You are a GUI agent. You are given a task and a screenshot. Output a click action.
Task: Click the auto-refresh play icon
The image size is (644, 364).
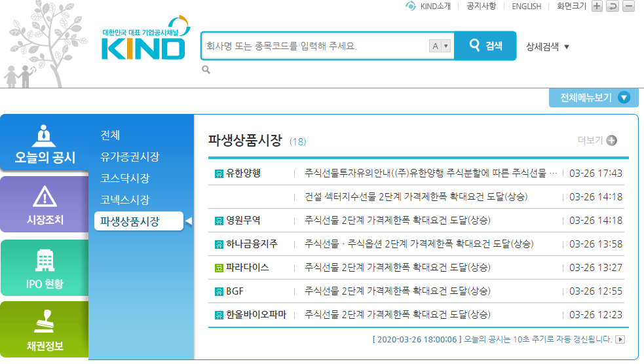pos(620,339)
